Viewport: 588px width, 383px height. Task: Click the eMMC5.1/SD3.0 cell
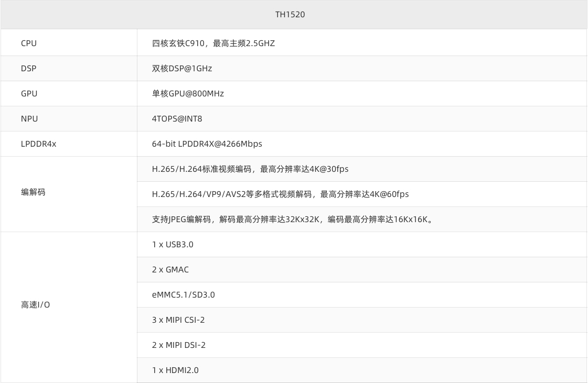[x=184, y=294]
